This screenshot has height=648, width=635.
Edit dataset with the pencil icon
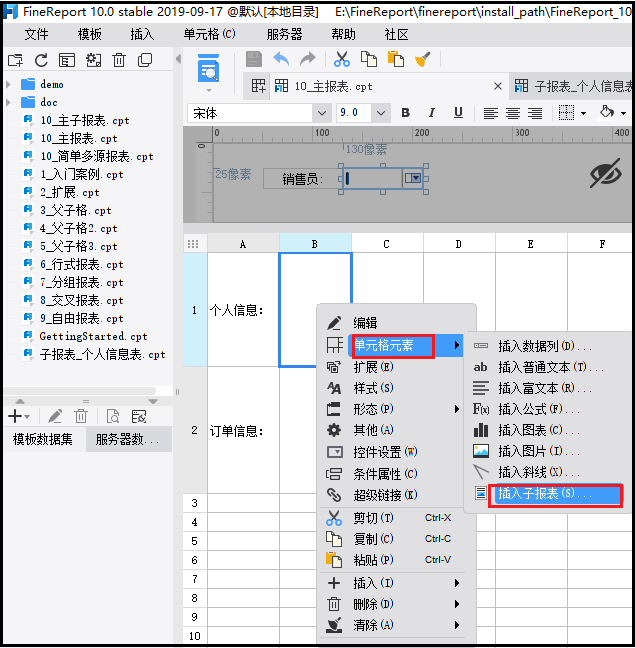click(55, 416)
